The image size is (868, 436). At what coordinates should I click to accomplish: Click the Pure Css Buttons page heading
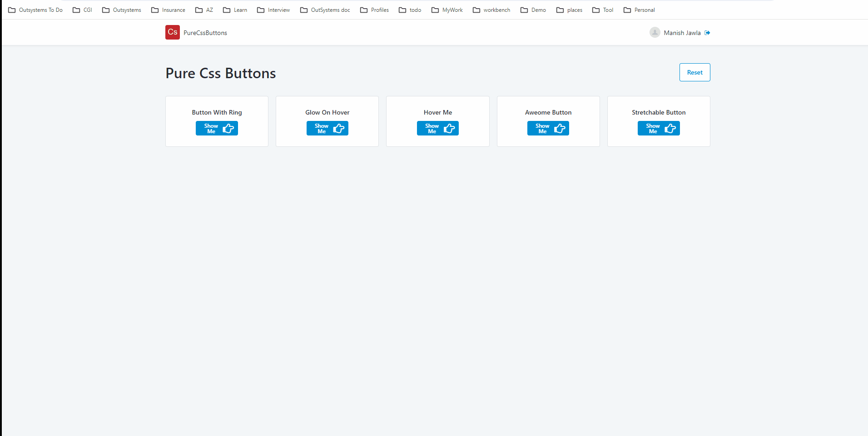click(x=221, y=73)
